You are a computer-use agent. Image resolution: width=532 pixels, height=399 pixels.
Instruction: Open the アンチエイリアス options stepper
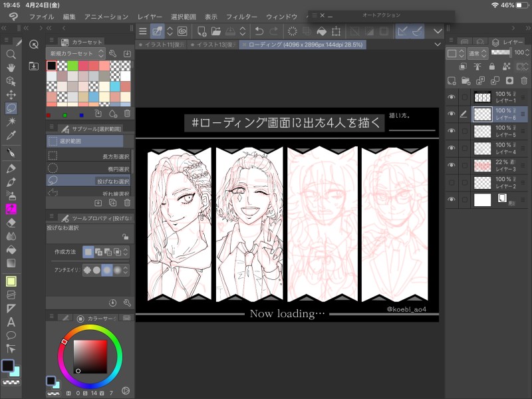coord(126,270)
